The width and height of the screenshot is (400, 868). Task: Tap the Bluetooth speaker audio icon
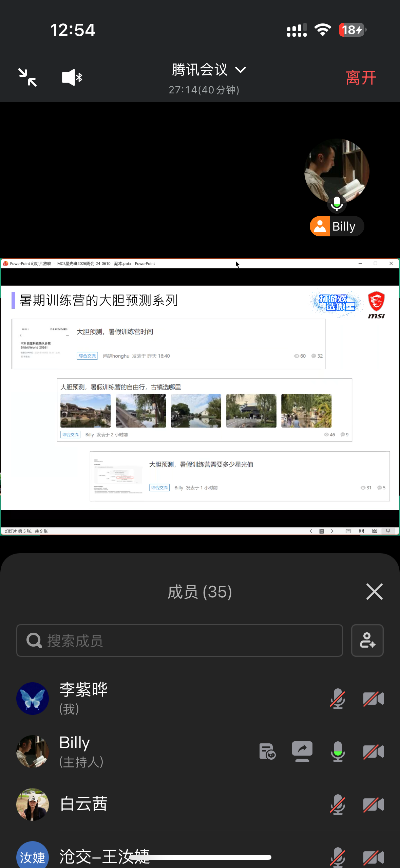click(72, 78)
